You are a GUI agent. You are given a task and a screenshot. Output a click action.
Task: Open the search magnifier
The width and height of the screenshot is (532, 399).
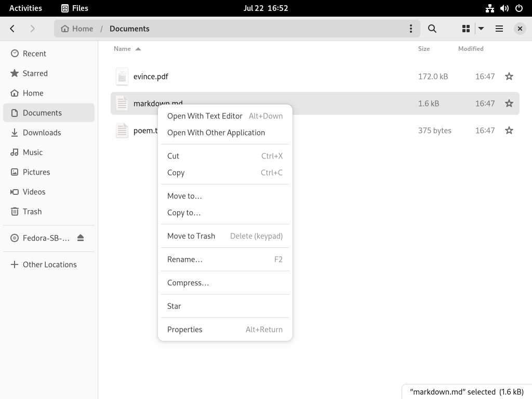coord(432,29)
